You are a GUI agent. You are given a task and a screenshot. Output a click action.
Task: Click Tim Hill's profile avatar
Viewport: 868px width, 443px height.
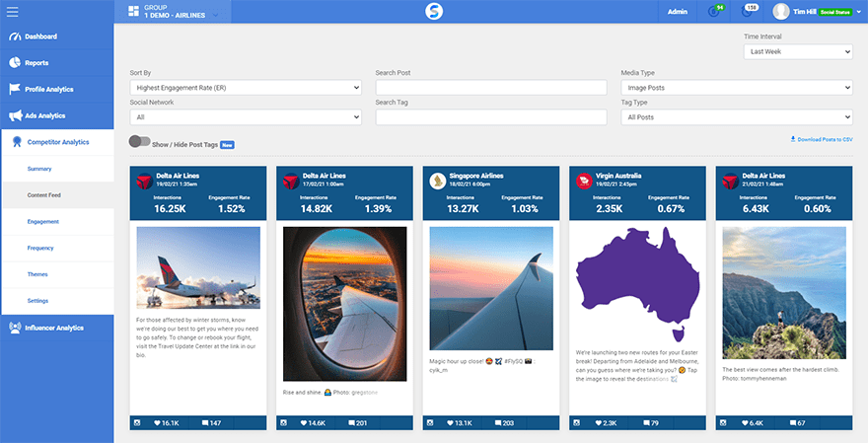pyautogui.click(x=780, y=12)
